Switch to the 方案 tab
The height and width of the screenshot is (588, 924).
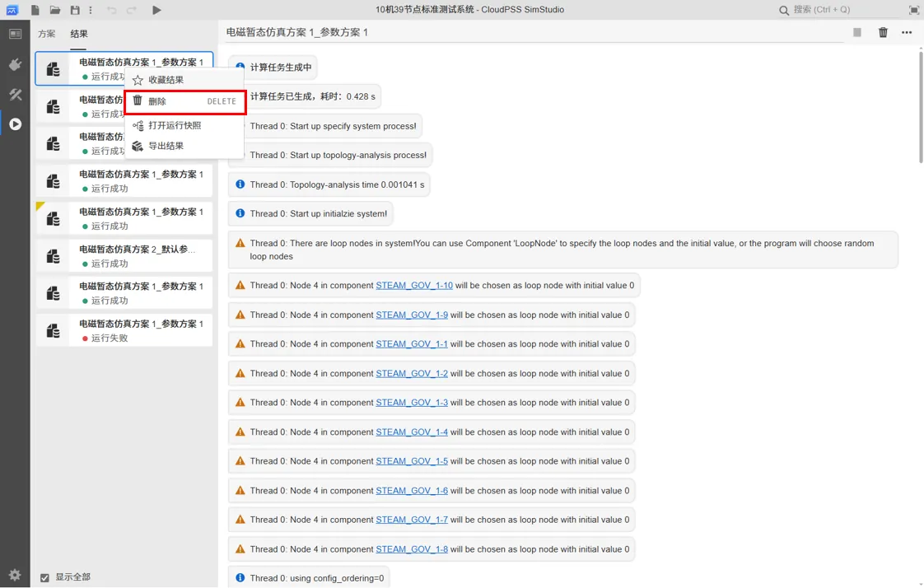pyautogui.click(x=47, y=34)
